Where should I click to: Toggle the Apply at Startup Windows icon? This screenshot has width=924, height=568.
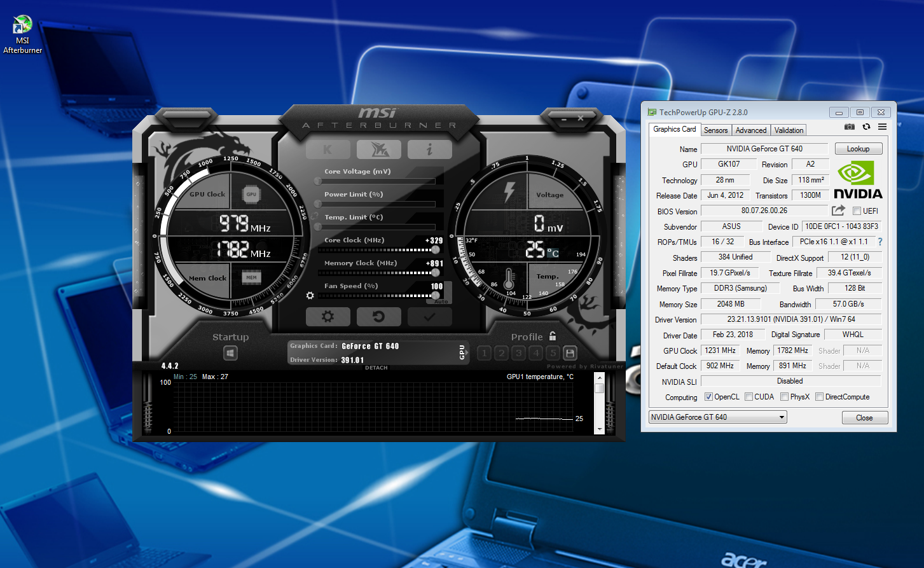[230, 353]
